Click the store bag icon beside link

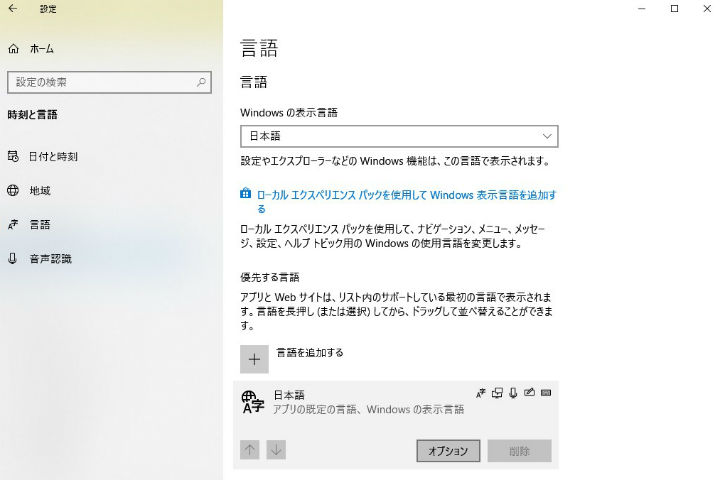pos(246,193)
